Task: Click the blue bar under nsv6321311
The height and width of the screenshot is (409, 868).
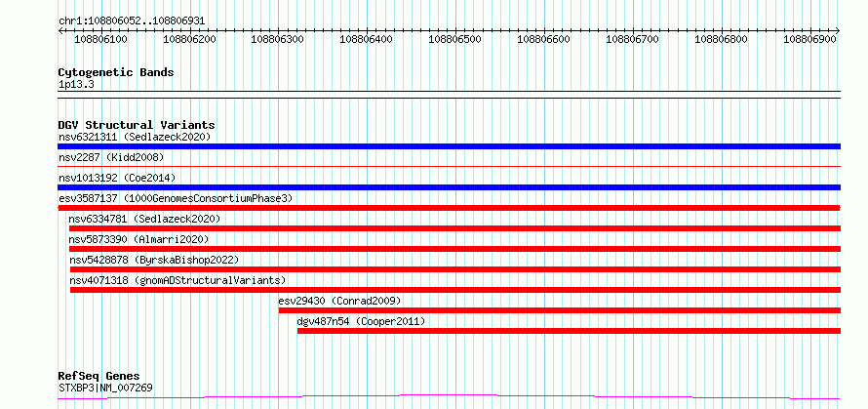Action: pos(450,146)
